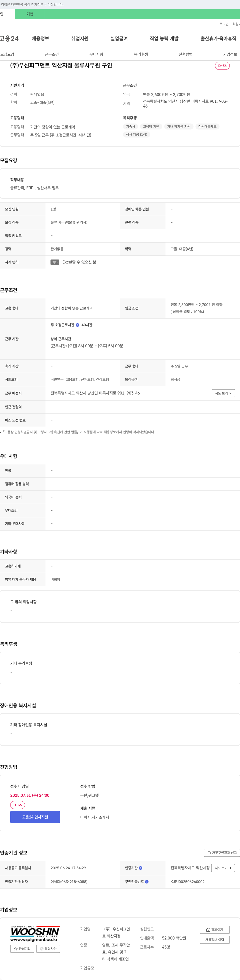The width and height of the screenshot is (240, 980).
Task: Block viewing with 열람차단 button
Action: (48, 948)
